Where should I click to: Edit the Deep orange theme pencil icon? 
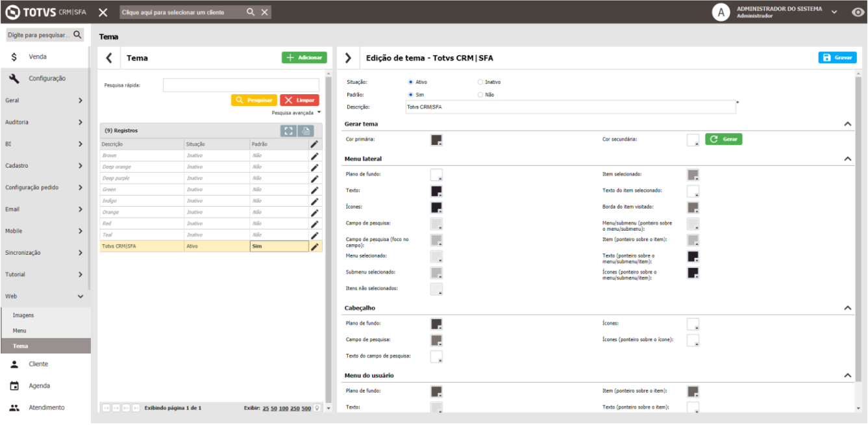(x=315, y=167)
